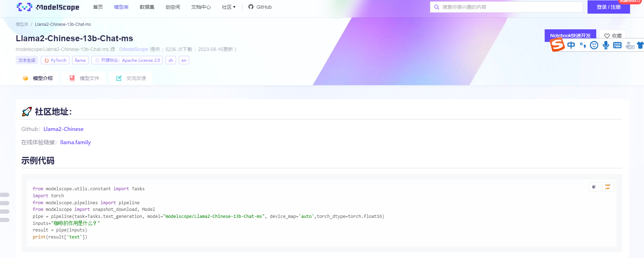Start Sogou voice input with microphone icon
Image resolution: width=644 pixels, height=258 pixels.
pyautogui.click(x=606, y=45)
